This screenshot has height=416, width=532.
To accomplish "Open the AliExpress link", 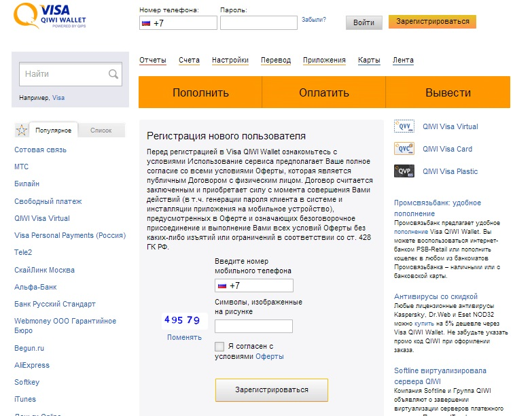I will 32,365.
